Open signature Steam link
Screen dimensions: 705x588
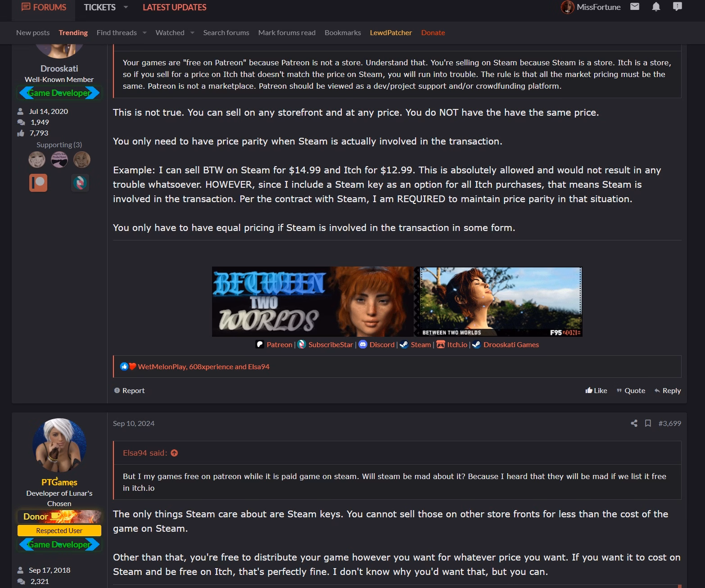click(421, 344)
